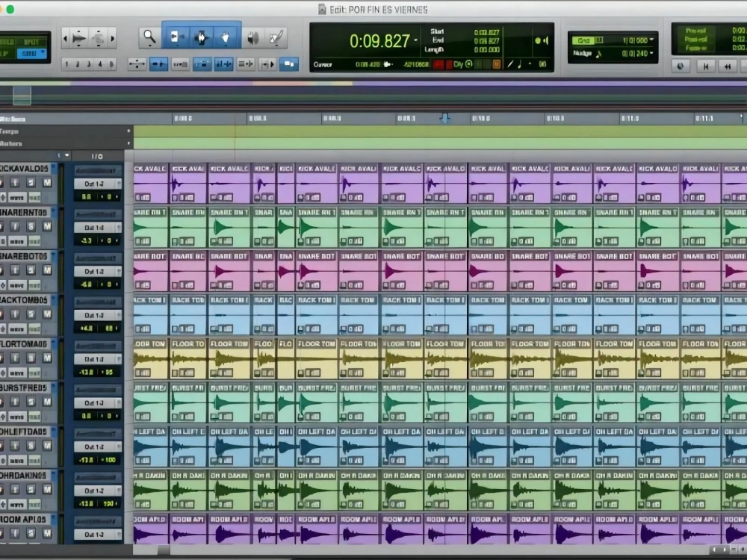Image resolution: width=747 pixels, height=560 pixels.
Task: Mute the KICKAVALO5 track
Action: 46,182
